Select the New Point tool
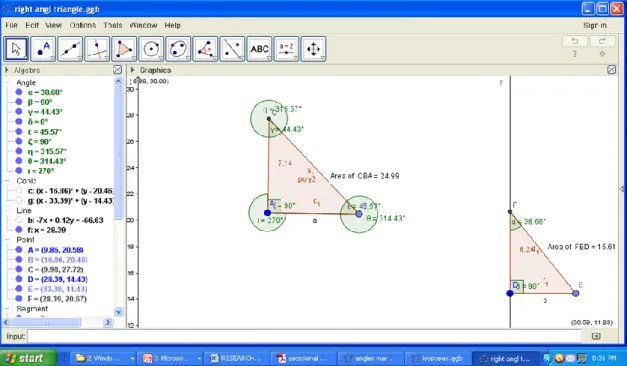 pyautogui.click(x=43, y=49)
